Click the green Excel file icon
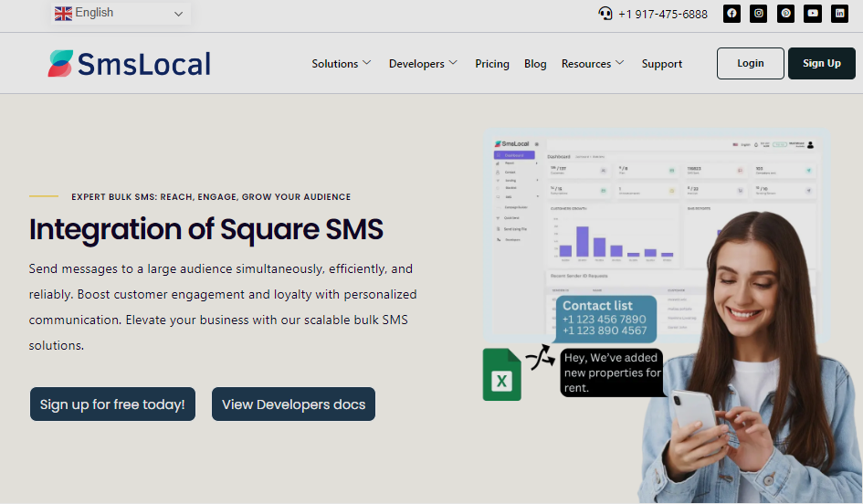 point(501,374)
